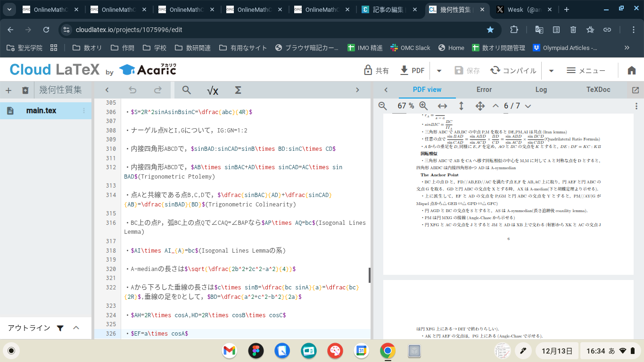Viewport: 644px width, 362px height.
Task: Open the compile options dropdown arrow
Action: pos(552,70)
